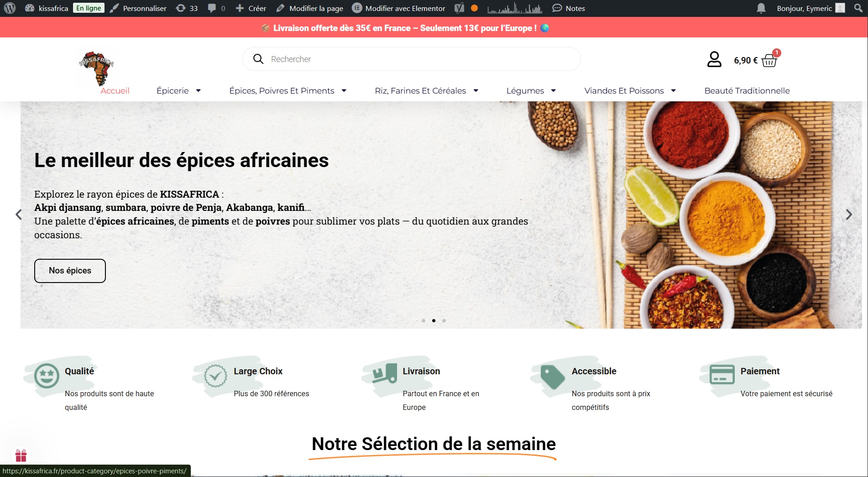
Task: Open the updates icon showing 33
Action: (x=181, y=8)
